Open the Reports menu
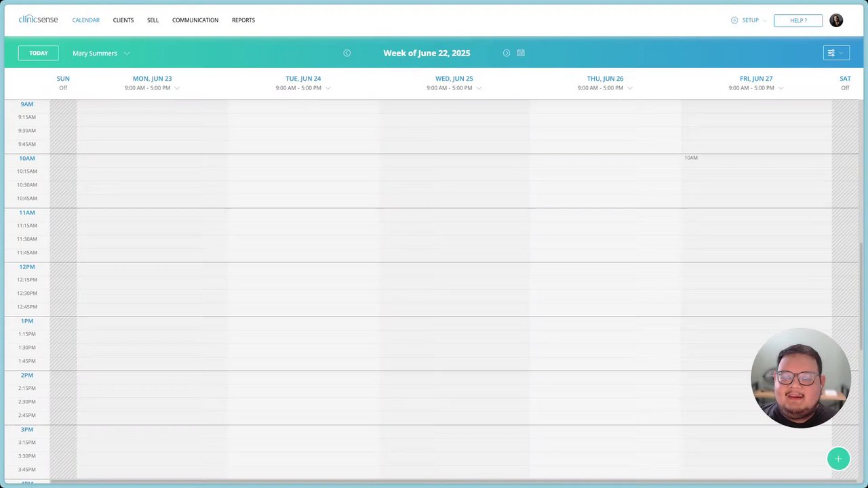Screen dimensions: 868x488 click(243, 20)
